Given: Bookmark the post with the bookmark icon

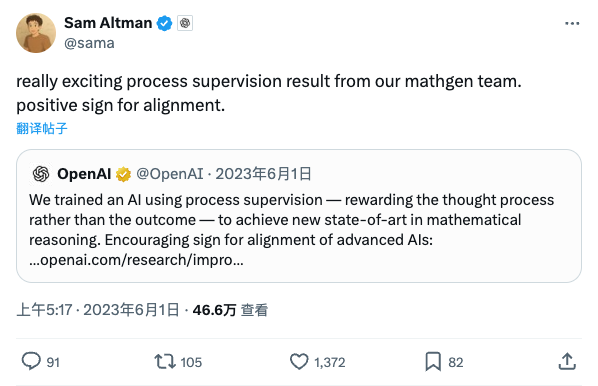Looking at the screenshot, I should (x=433, y=361).
